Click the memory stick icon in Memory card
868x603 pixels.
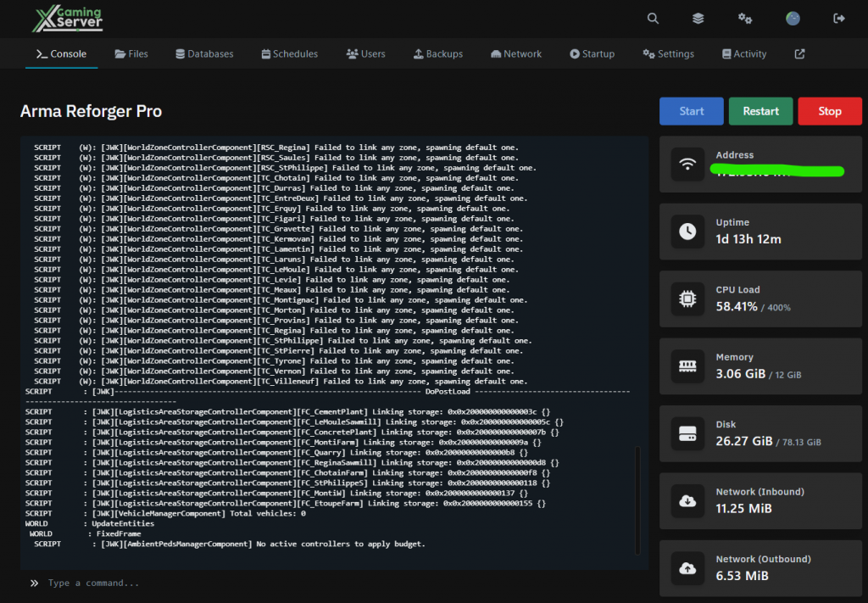point(687,366)
